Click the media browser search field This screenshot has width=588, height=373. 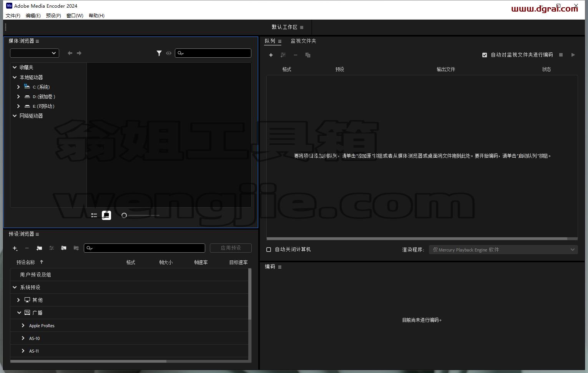(213, 53)
